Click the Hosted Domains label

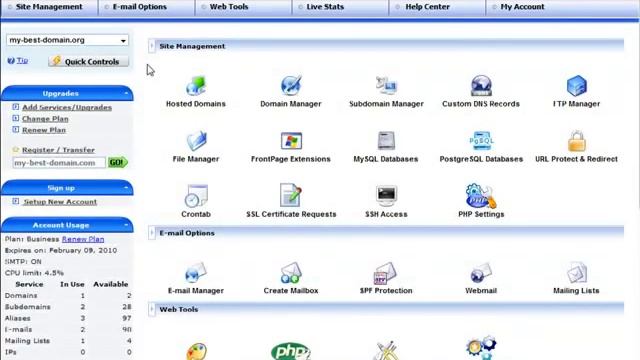pos(196,104)
